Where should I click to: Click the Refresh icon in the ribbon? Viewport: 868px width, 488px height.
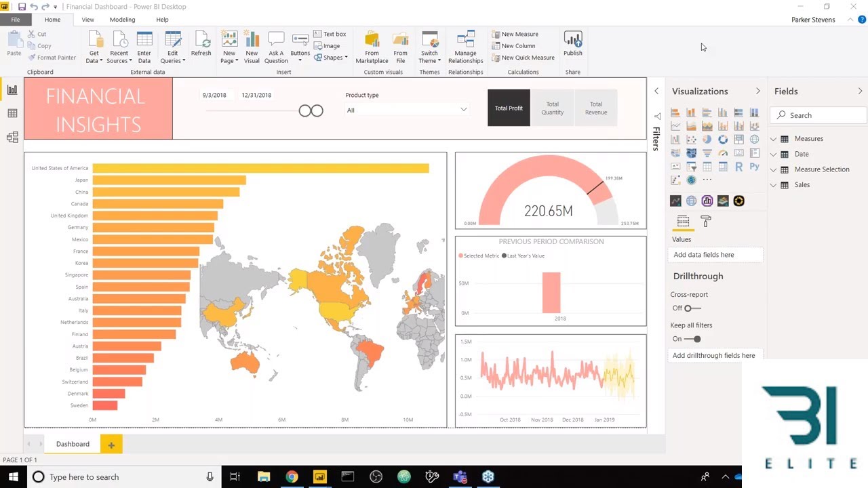tap(201, 42)
